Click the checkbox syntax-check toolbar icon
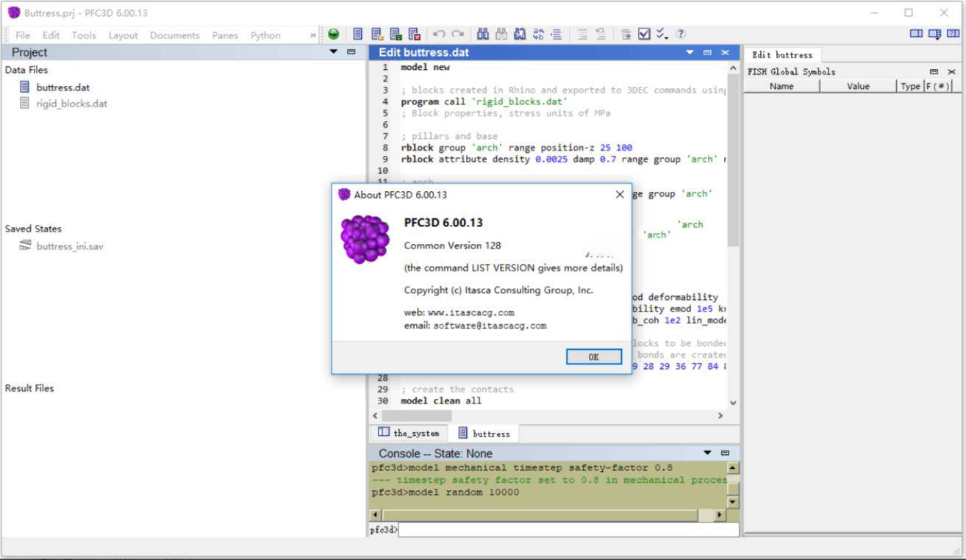Image resolution: width=966 pixels, height=560 pixels. [x=644, y=35]
